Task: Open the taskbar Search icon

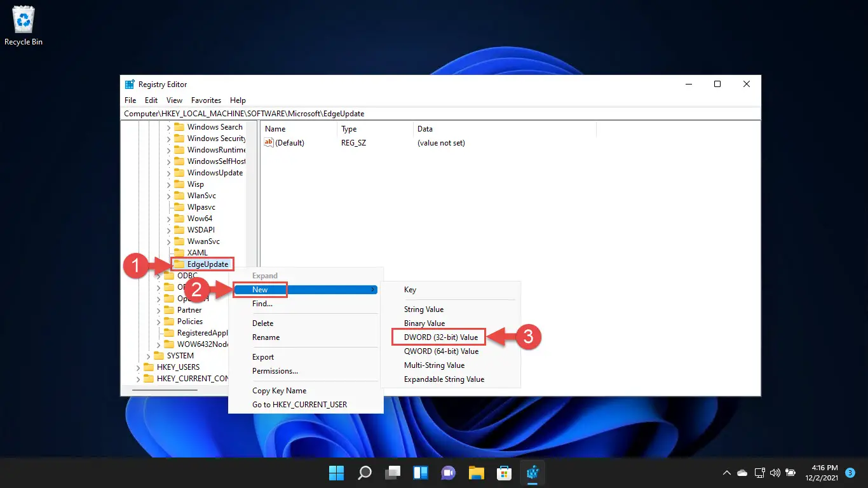Action: [365, 473]
